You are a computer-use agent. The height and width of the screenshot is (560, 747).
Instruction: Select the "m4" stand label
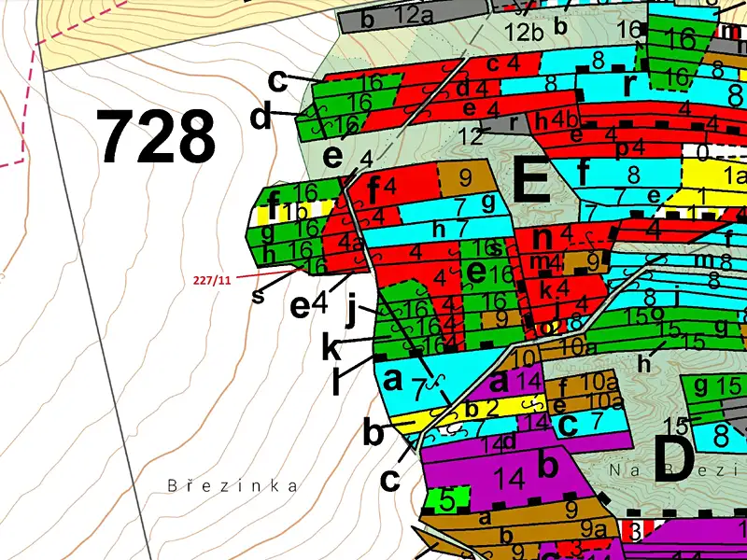[543, 261]
